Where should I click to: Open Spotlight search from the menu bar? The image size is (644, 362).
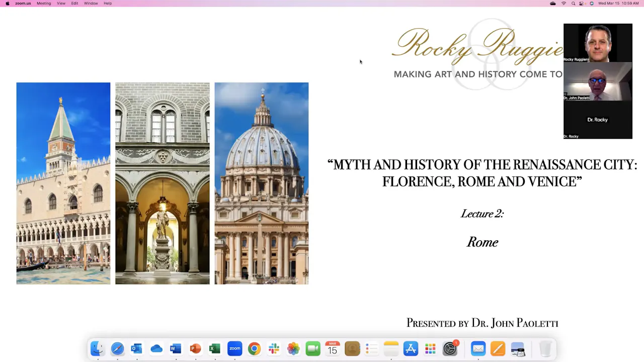(x=574, y=4)
